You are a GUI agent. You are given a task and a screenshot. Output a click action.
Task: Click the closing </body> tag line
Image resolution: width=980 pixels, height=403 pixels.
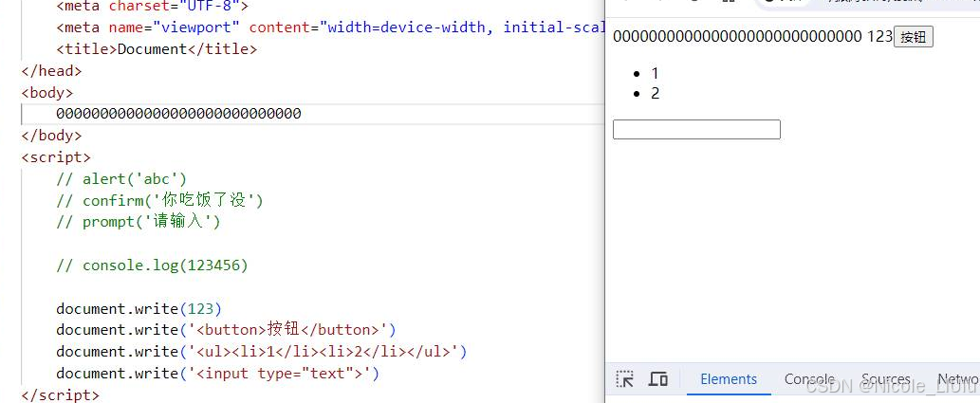point(51,135)
